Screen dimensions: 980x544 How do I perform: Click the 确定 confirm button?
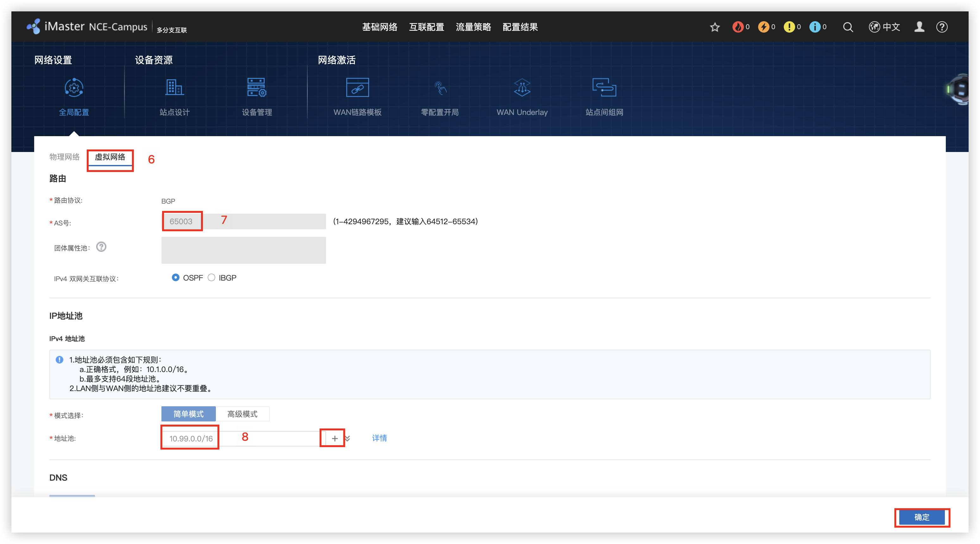tap(921, 517)
